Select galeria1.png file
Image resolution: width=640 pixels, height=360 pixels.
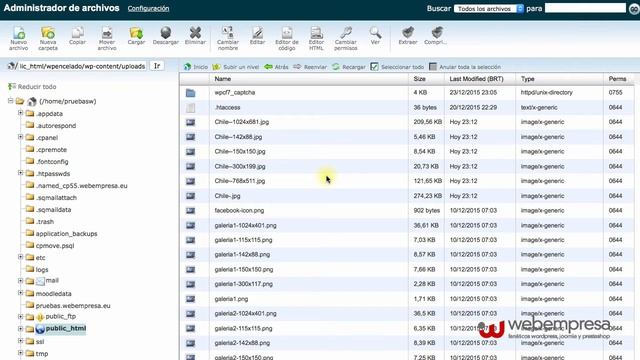pyautogui.click(x=407, y=299)
